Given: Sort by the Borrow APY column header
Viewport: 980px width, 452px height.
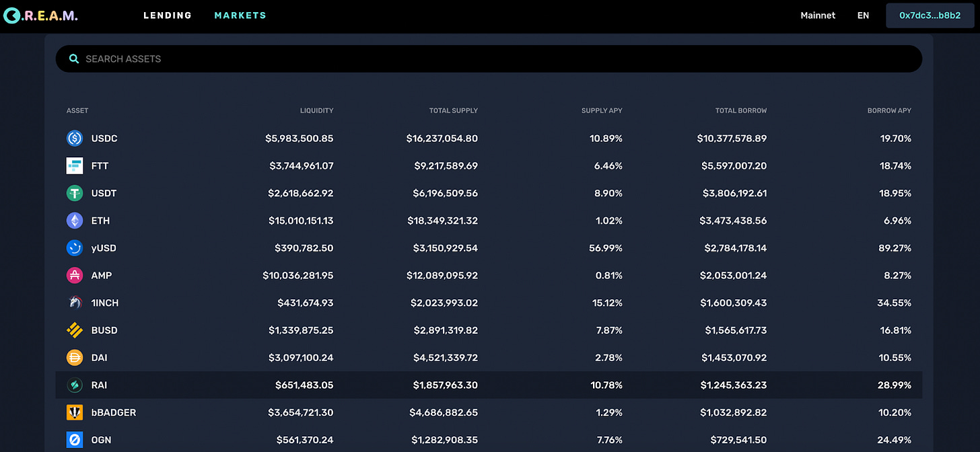Looking at the screenshot, I should pyautogui.click(x=889, y=110).
